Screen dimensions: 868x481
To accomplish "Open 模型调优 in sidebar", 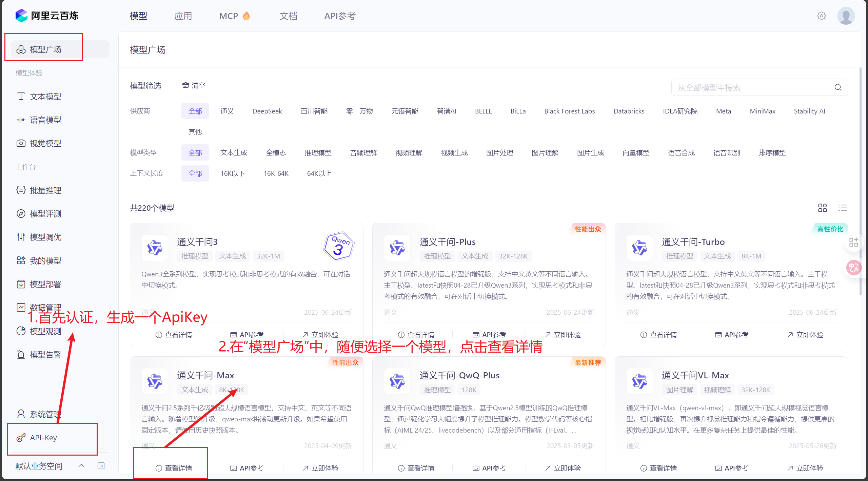I will (45, 237).
